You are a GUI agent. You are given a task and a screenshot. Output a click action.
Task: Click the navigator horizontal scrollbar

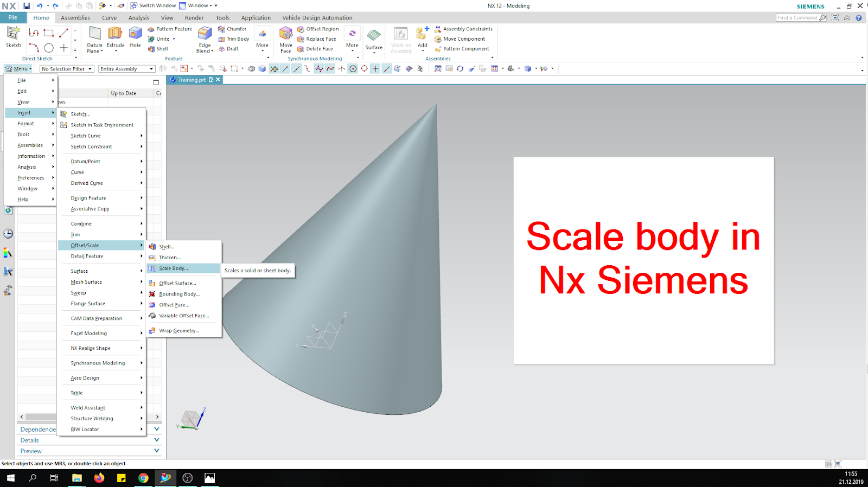coord(90,416)
